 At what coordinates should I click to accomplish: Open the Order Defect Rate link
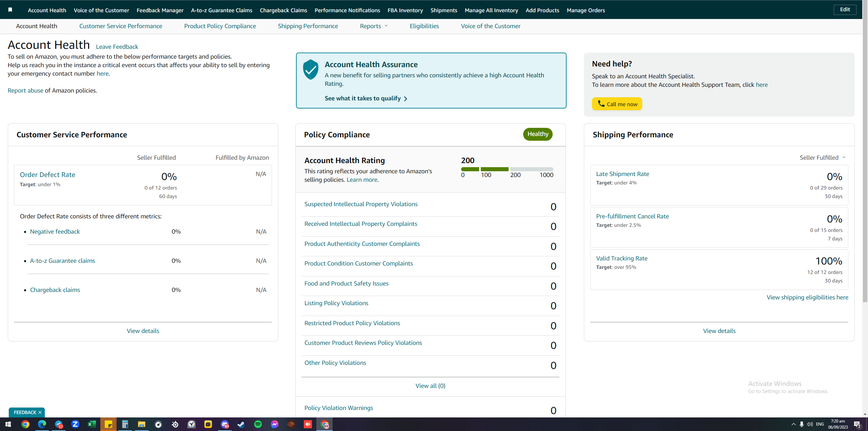point(47,175)
